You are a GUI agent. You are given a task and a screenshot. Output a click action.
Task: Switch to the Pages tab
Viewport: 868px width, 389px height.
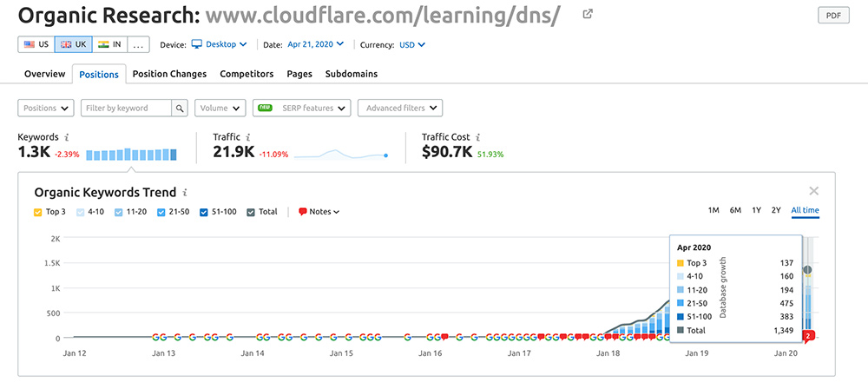tap(299, 74)
